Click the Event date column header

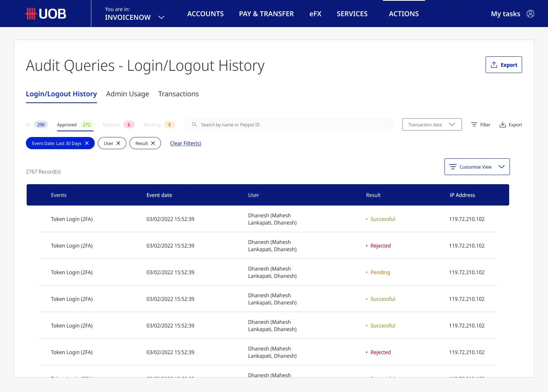159,195
